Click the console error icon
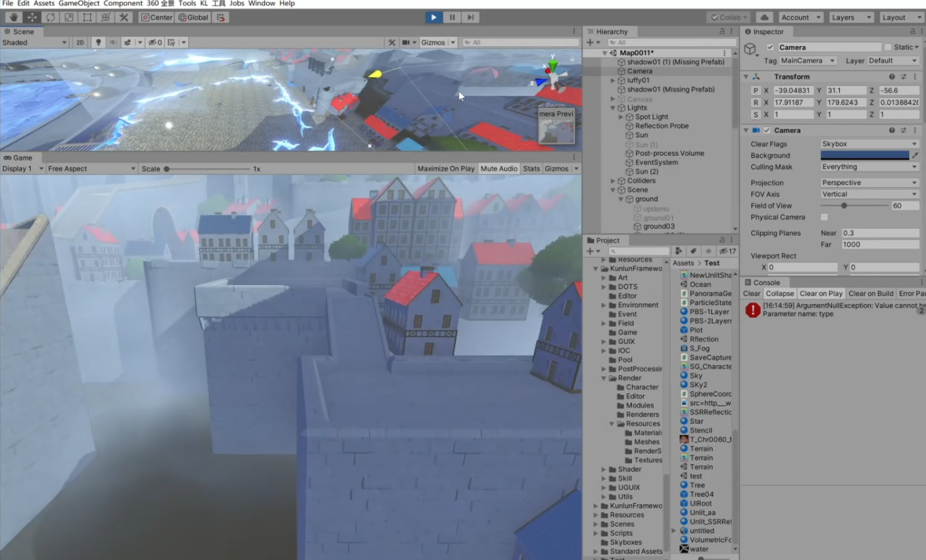The height and width of the screenshot is (560, 926). coord(753,310)
